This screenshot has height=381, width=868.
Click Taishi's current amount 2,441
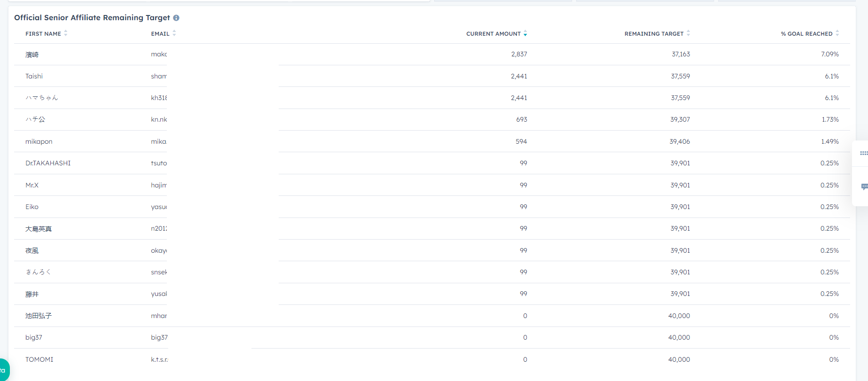(x=519, y=76)
